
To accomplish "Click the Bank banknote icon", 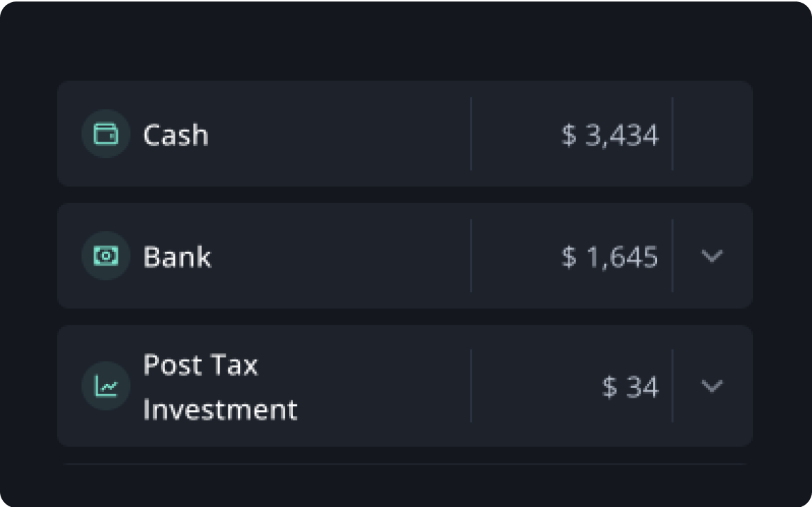I will pos(106,256).
